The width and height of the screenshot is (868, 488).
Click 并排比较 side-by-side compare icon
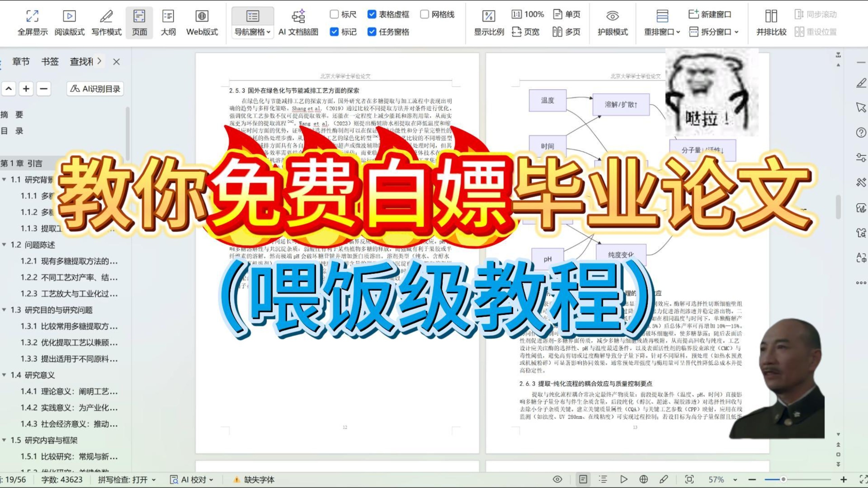coord(771,16)
